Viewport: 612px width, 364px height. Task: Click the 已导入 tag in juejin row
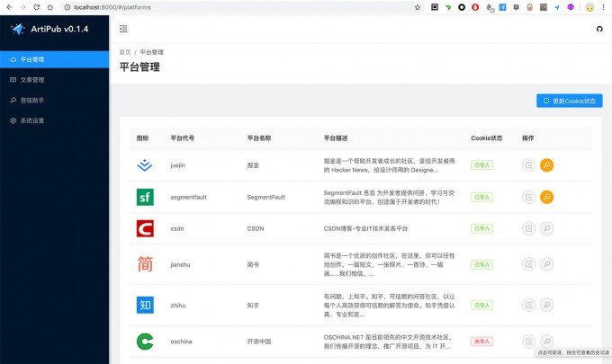pyautogui.click(x=482, y=165)
